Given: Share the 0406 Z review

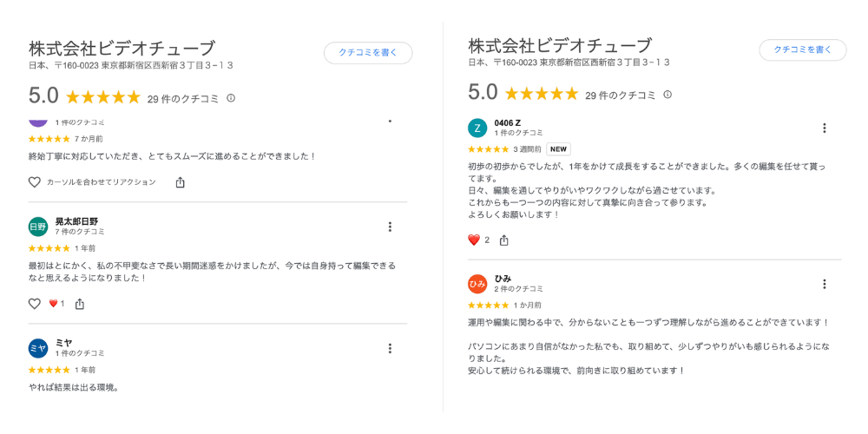Looking at the screenshot, I should pyautogui.click(x=503, y=240).
